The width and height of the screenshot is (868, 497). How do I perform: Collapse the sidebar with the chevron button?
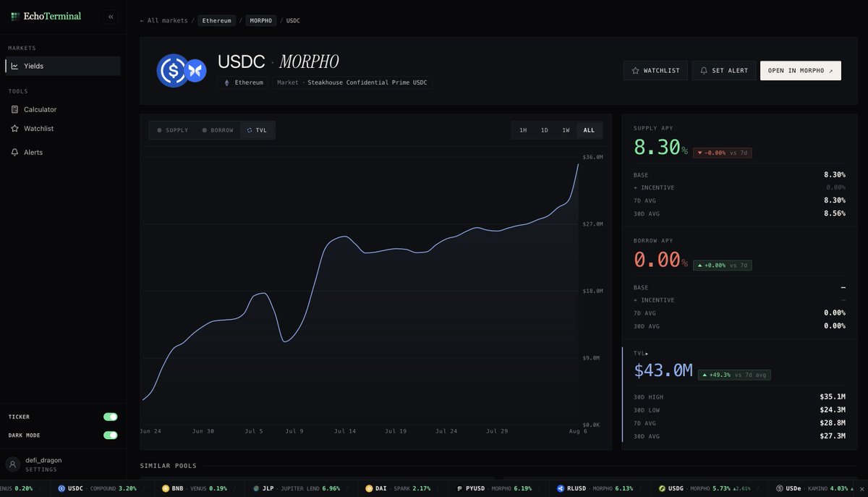[111, 16]
